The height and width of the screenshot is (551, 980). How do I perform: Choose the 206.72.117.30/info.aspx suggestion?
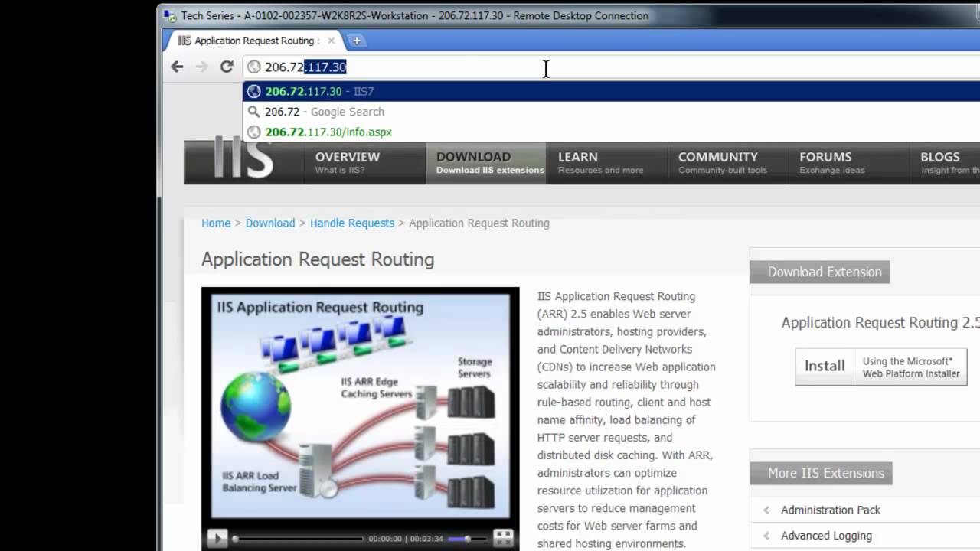coord(611,132)
